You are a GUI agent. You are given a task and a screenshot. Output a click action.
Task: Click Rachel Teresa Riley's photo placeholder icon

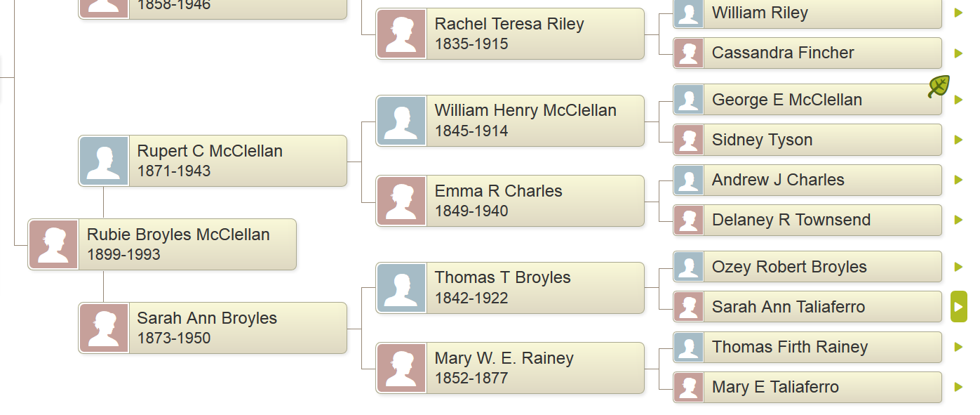[x=401, y=33]
